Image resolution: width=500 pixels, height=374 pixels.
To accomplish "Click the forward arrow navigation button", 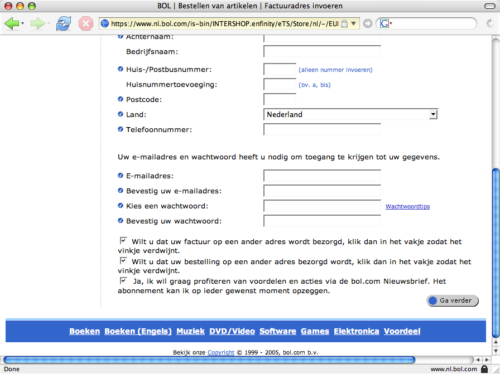I will (37, 24).
